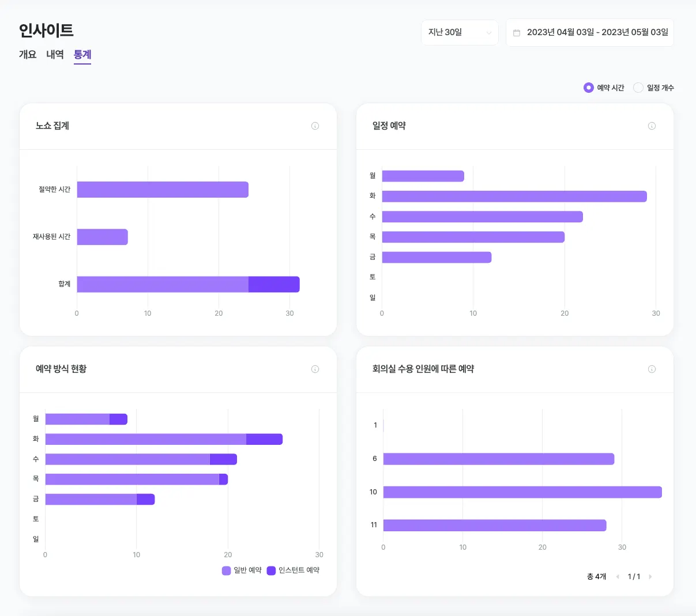Click info icon on 예약 방식 현황 card
This screenshot has height=616, width=696.
click(315, 369)
